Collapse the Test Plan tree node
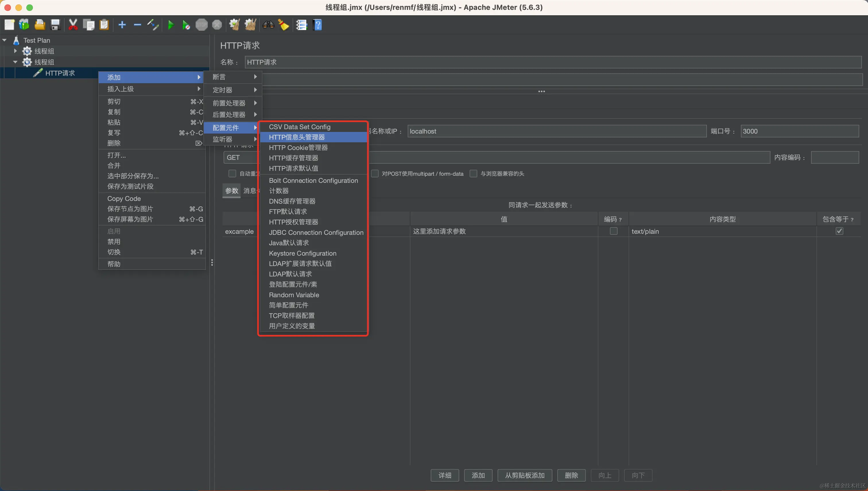 [x=4, y=40]
